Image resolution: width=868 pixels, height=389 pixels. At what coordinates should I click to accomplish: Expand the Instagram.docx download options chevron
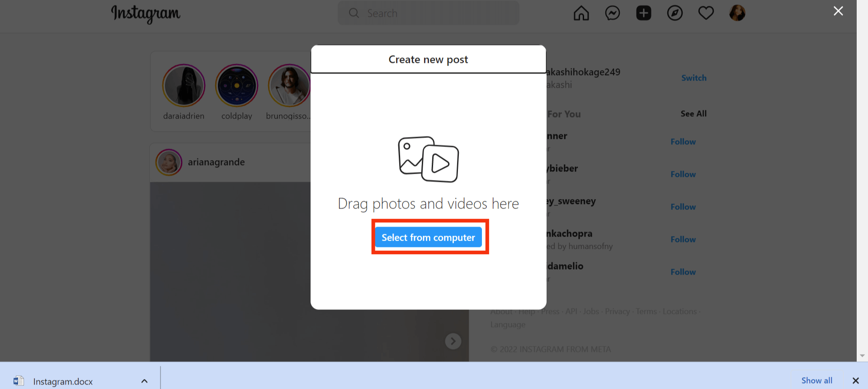click(x=144, y=381)
